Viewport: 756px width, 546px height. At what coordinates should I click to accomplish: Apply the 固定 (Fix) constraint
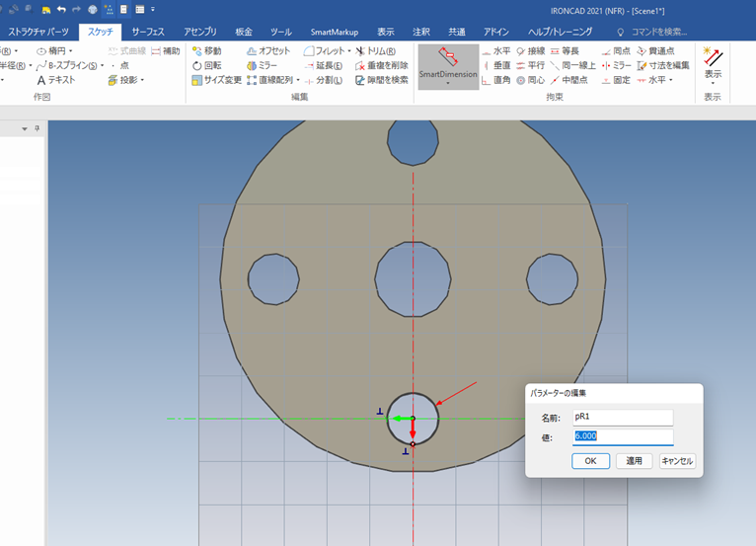click(x=614, y=80)
